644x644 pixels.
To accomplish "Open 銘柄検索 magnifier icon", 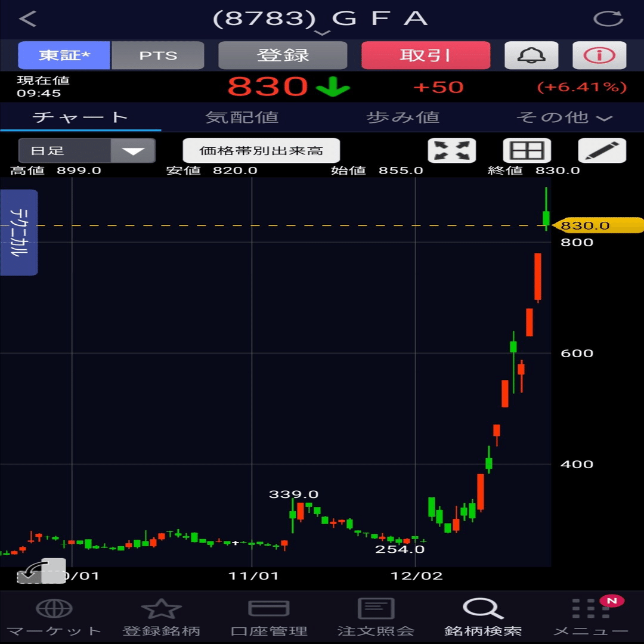I will click(483, 608).
